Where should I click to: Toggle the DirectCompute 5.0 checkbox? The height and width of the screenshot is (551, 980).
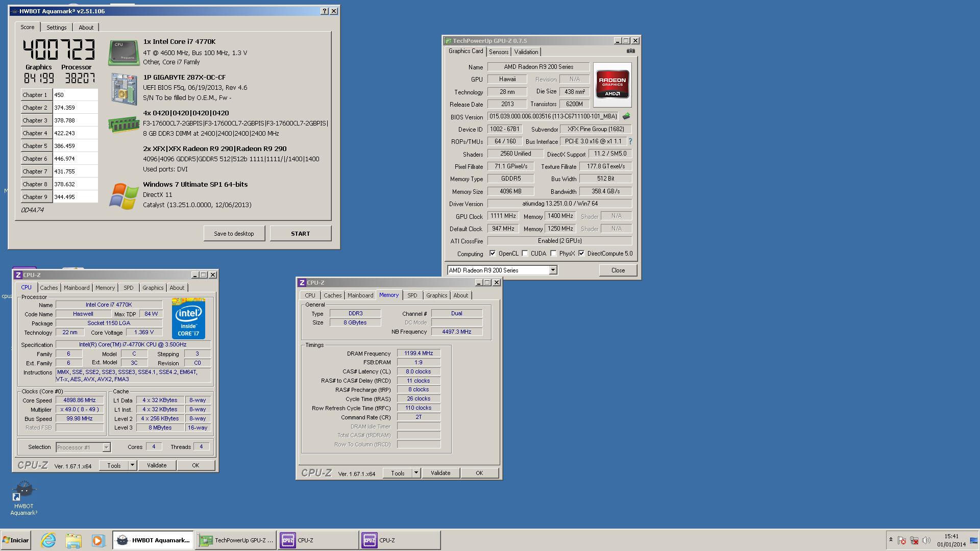[581, 253]
